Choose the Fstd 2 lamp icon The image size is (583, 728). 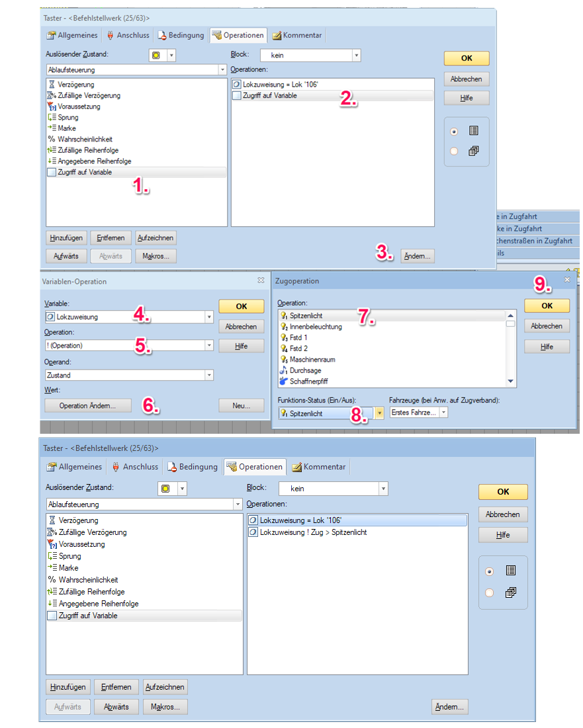[284, 348]
